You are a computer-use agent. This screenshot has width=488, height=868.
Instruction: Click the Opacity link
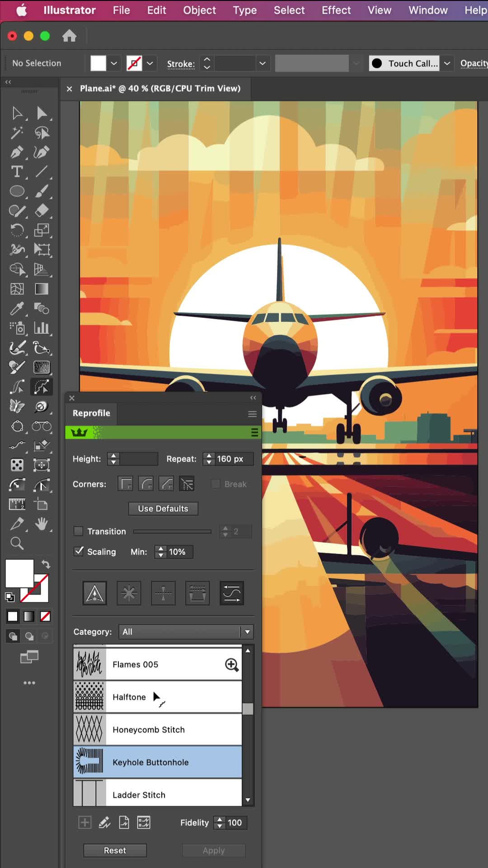click(x=474, y=63)
